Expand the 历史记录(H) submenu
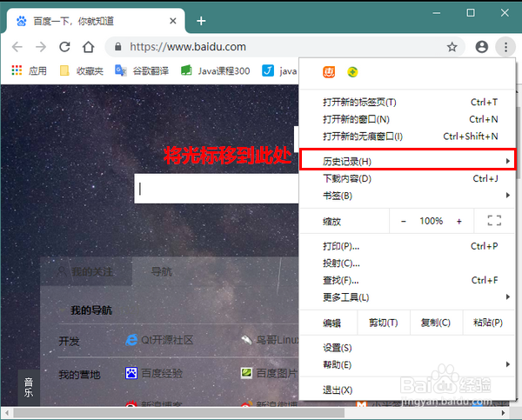 tap(407, 162)
